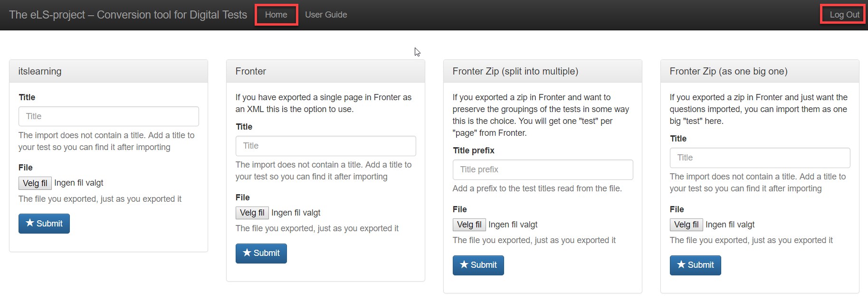Focus the Title field in Fronter Zip big one

point(760,158)
